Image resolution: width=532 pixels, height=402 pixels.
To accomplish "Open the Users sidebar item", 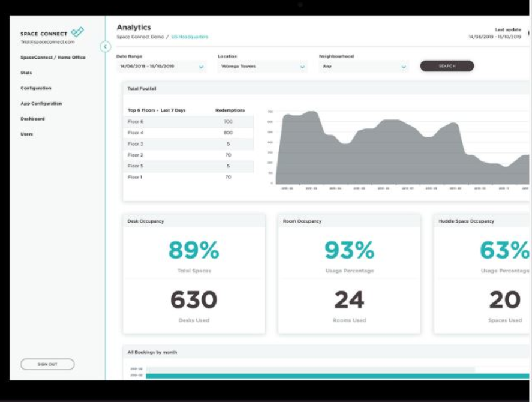I will tap(26, 134).
